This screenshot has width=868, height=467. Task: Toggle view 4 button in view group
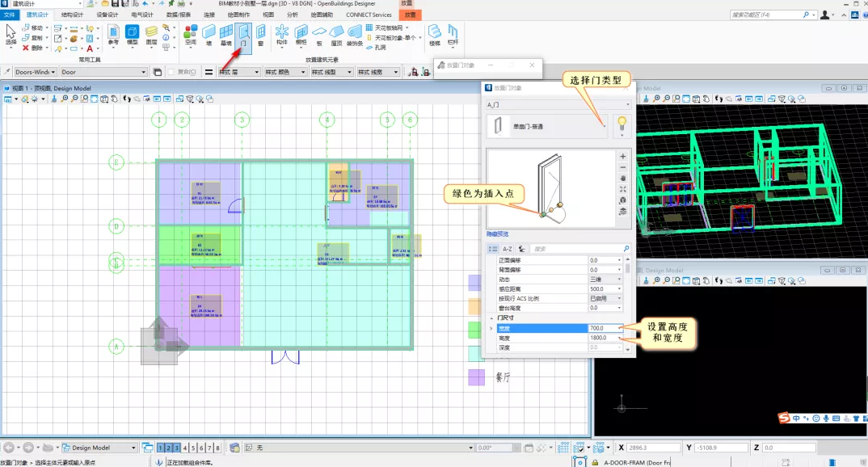pos(185,448)
